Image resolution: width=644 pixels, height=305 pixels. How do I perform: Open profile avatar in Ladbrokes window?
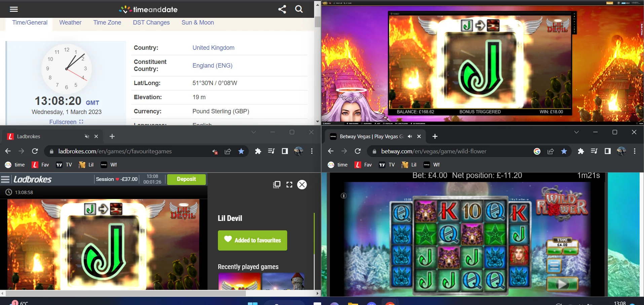point(299,151)
